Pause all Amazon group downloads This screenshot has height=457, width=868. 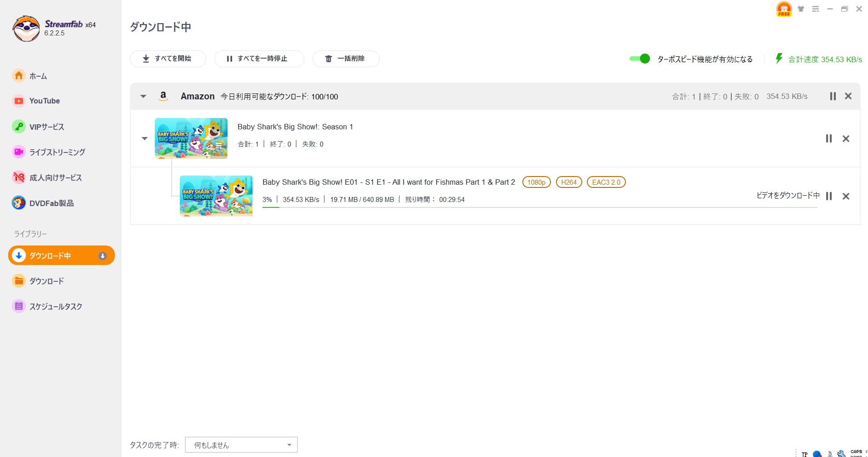[833, 96]
